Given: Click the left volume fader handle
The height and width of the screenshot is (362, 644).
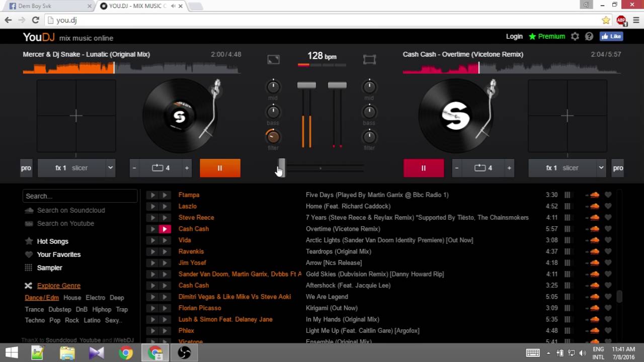Looking at the screenshot, I should (x=306, y=85).
